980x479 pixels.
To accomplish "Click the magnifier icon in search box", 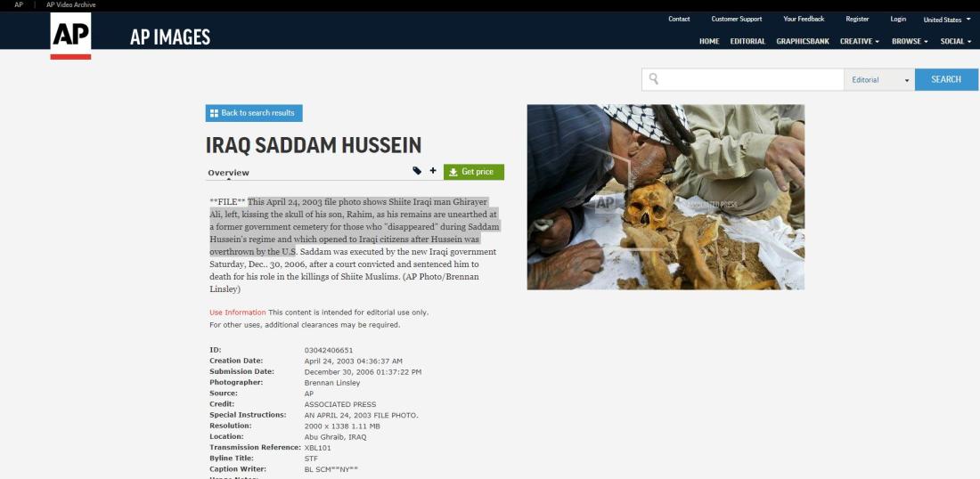I will pos(654,78).
